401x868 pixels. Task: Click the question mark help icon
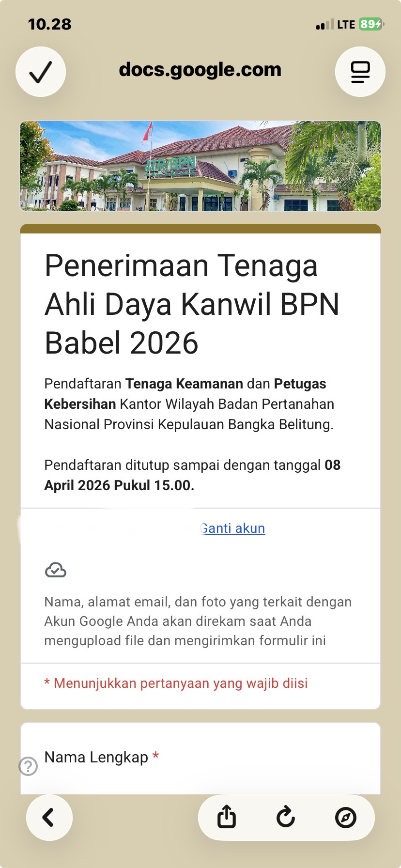(x=28, y=766)
